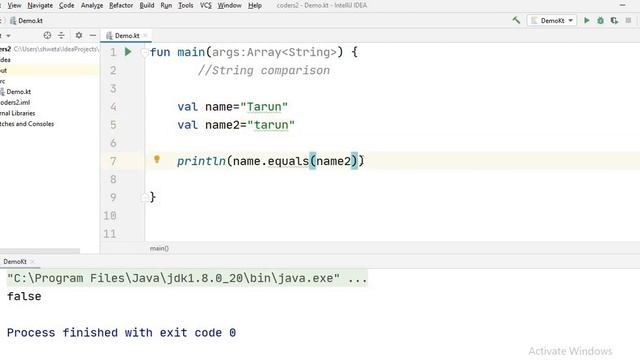Screen dimensions: 640x360
Task: Click the locate/scroll from source icon
Action: click(47, 36)
